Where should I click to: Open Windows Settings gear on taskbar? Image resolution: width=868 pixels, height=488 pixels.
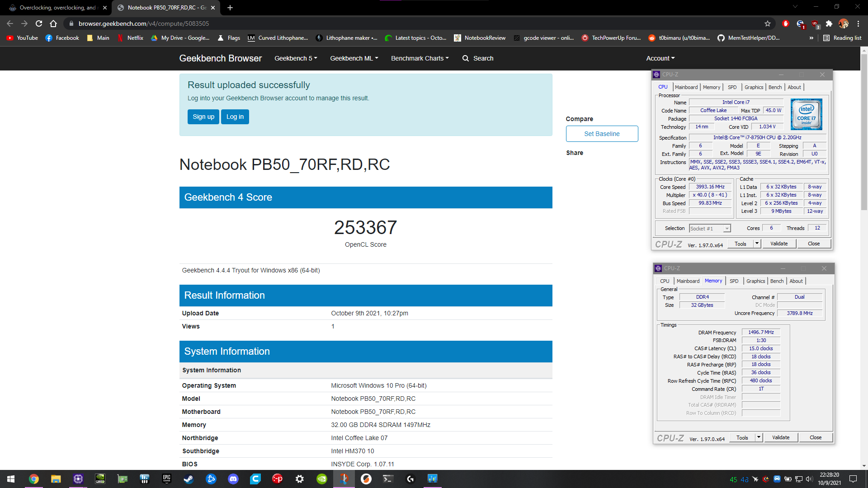300,479
